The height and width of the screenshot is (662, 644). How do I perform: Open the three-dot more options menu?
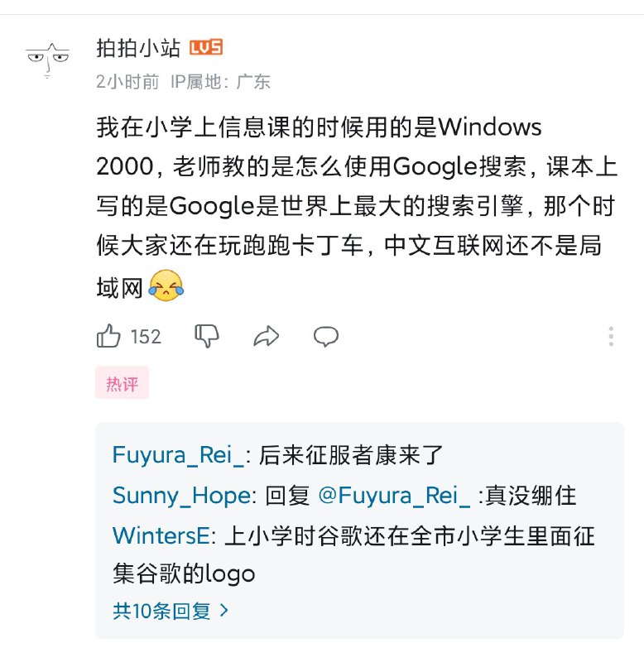611,337
